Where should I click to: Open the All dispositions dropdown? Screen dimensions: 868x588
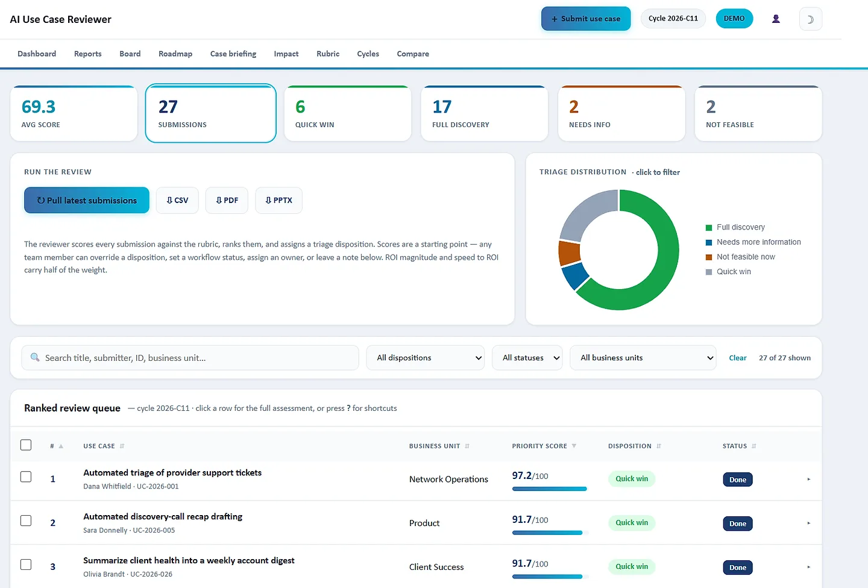(426, 358)
